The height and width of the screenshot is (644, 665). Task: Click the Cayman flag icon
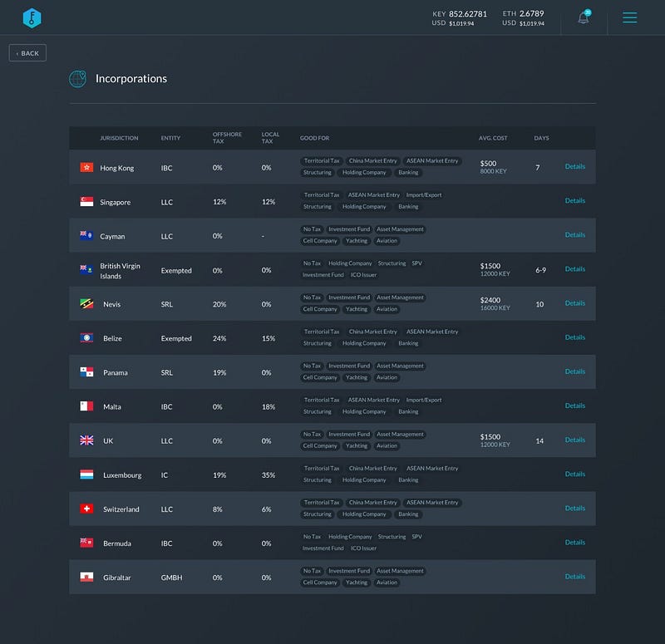coord(86,235)
